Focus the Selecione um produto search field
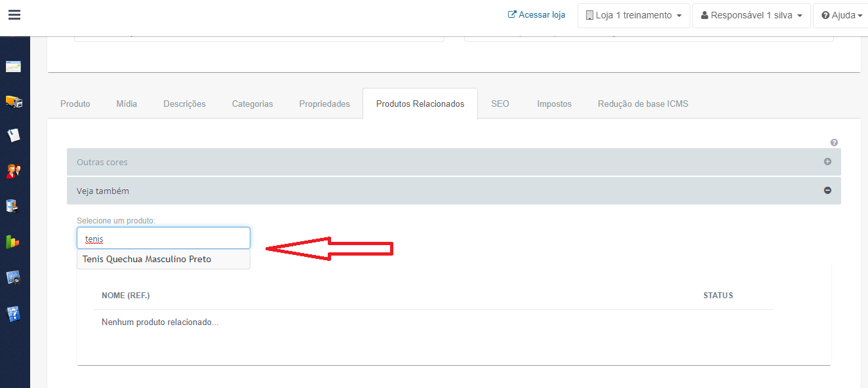The width and height of the screenshot is (868, 388). [163, 239]
